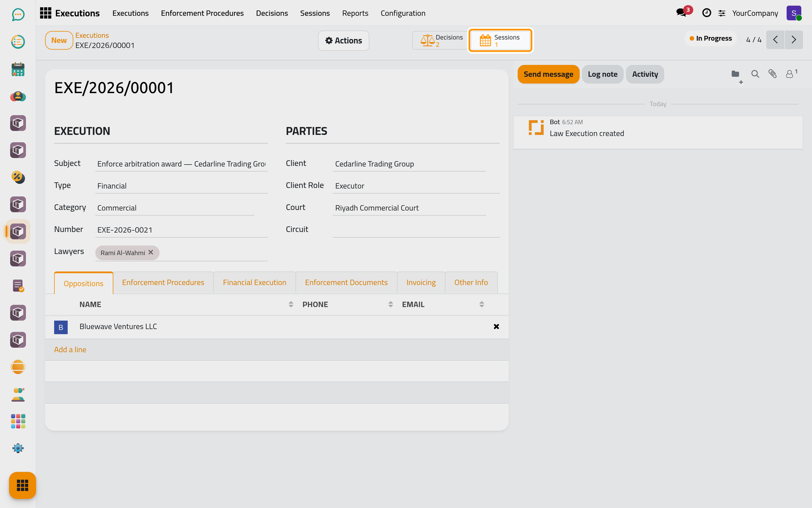
Task: Click Send message in chatter
Action: 548,74
